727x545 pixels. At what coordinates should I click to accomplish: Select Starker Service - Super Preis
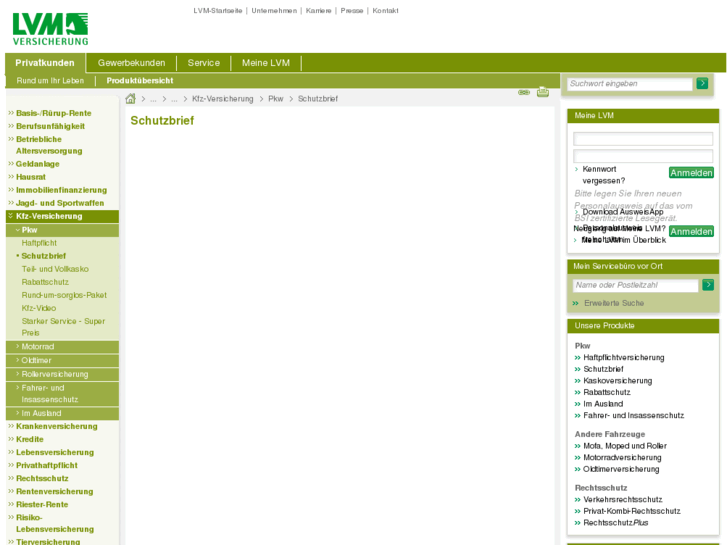63,327
